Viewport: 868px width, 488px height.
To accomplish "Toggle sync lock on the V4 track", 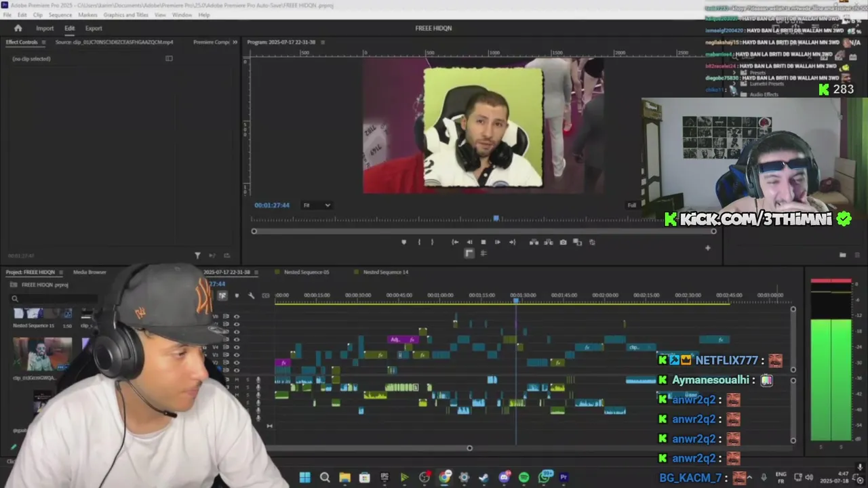I will click(x=226, y=348).
